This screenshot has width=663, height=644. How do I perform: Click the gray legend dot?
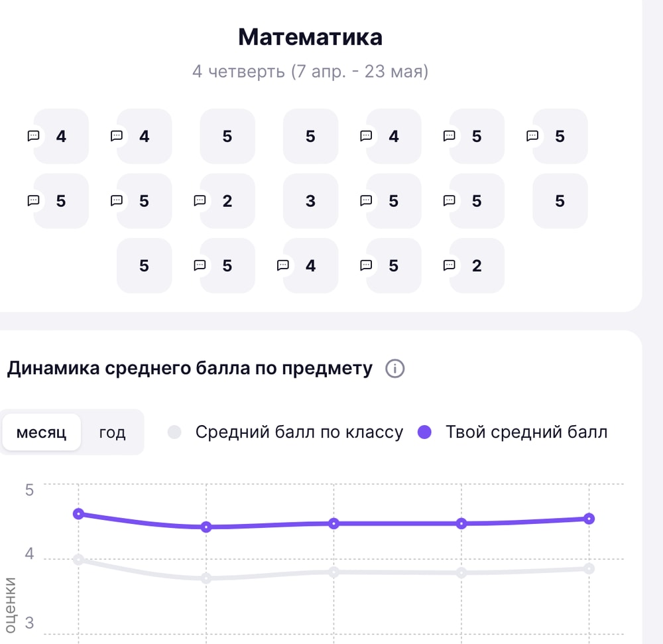175,432
